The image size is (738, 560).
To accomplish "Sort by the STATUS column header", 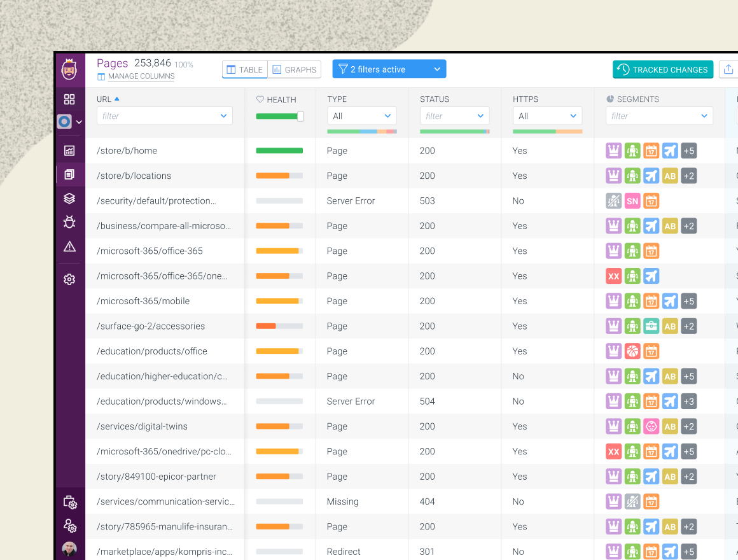I will 435,99.
